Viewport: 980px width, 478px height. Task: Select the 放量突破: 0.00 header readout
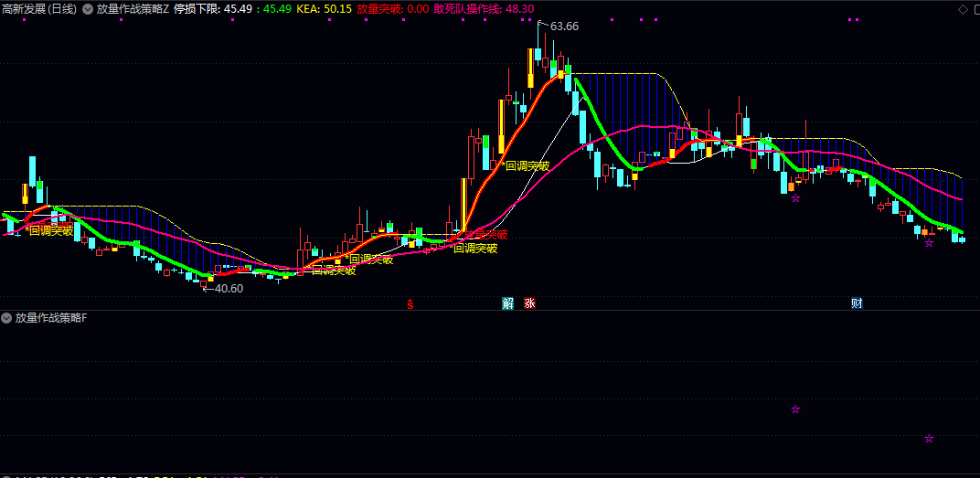(392, 9)
